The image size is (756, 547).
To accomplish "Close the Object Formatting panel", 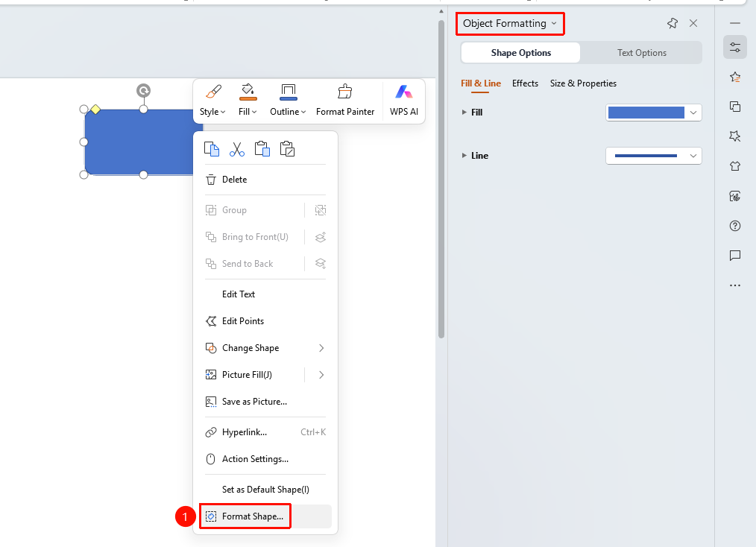I will (693, 23).
